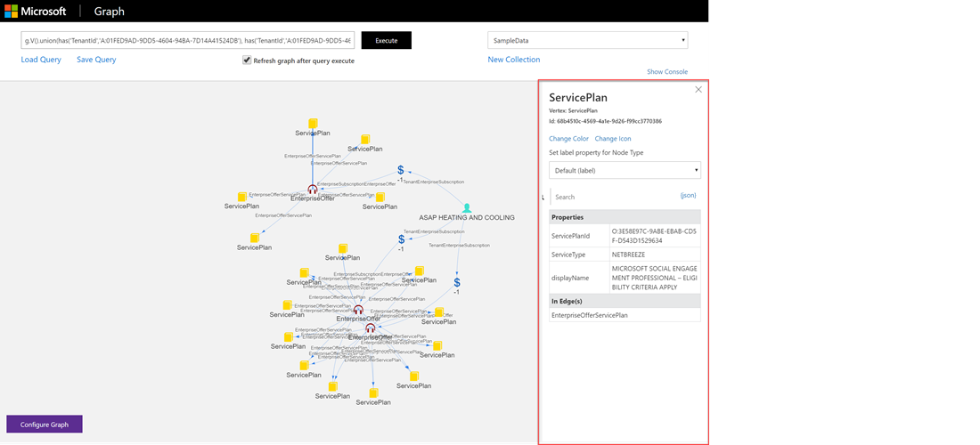The image size is (980, 445).
Task: Open the Default (label) node label dropdown
Action: click(625, 170)
